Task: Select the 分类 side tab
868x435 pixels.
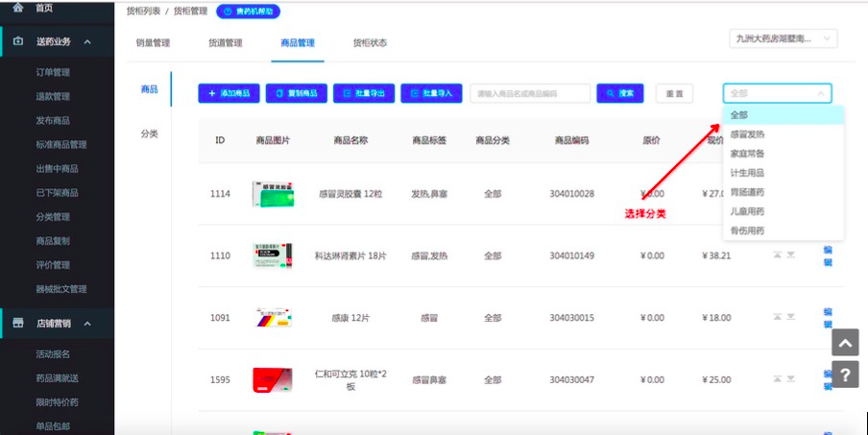Action: [150, 133]
